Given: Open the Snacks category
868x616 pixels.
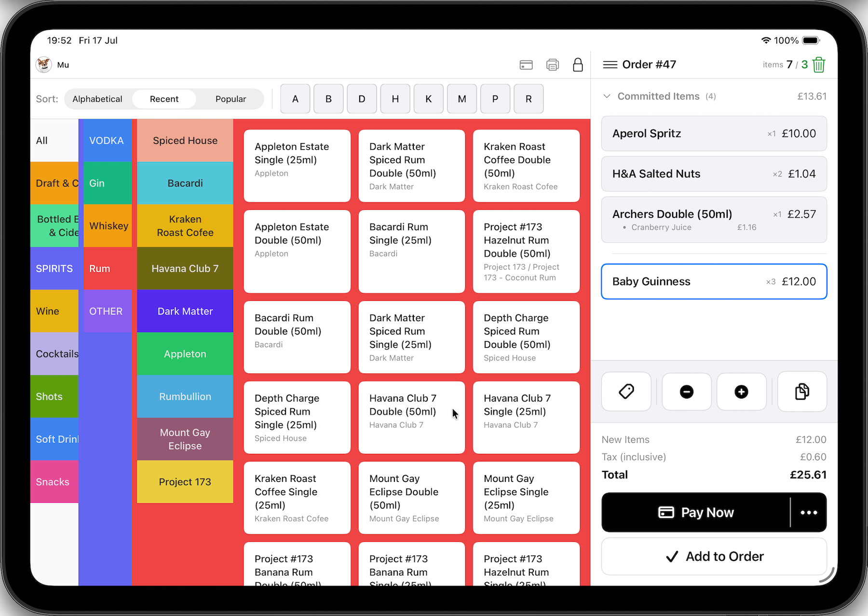Looking at the screenshot, I should 54,482.
